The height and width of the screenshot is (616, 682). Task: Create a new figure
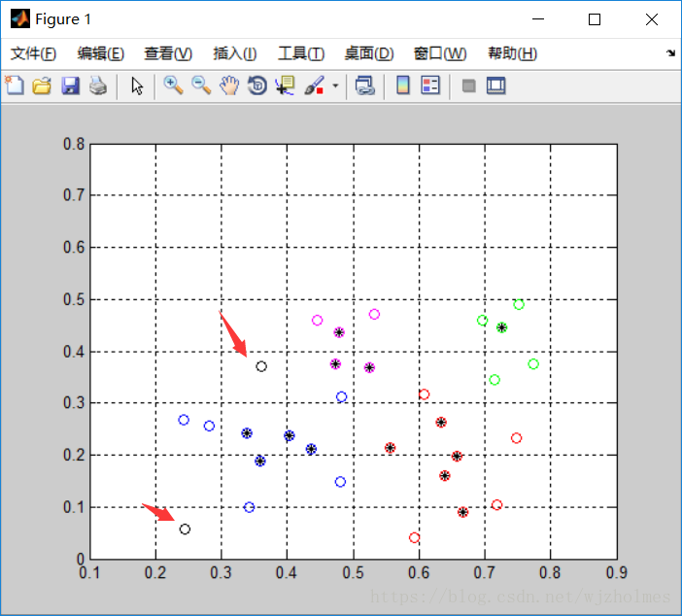coord(15,86)
